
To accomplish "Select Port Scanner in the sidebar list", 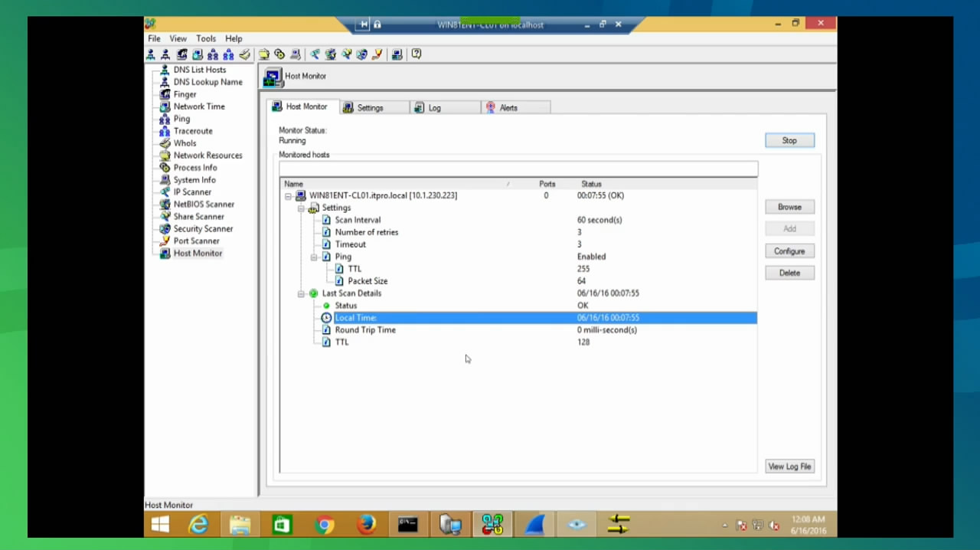I will pyautogui.click(x=196, y=241).
